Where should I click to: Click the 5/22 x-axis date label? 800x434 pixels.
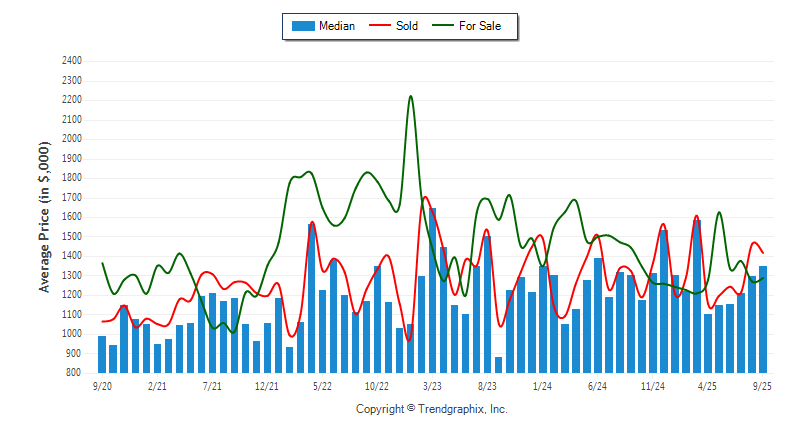click(322, 385)
